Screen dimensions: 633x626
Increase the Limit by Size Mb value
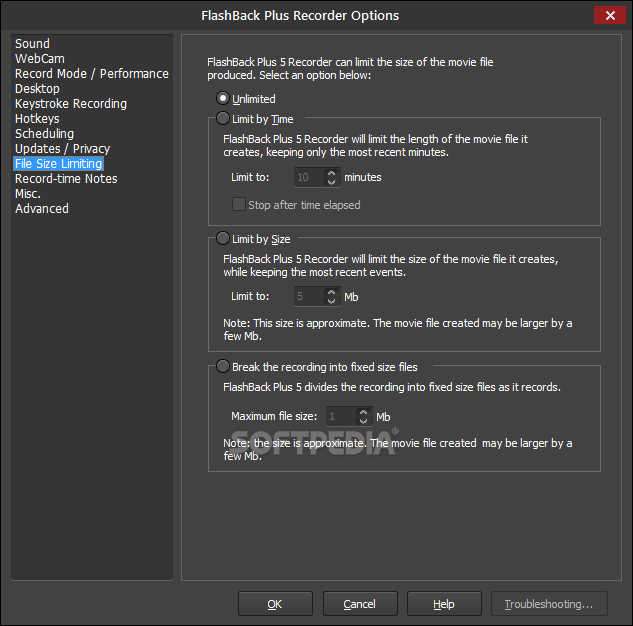(331, 293)
